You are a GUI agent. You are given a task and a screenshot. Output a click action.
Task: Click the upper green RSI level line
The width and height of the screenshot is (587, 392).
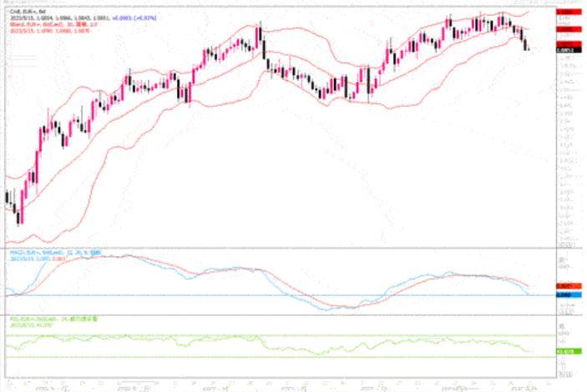coord(250,335)
